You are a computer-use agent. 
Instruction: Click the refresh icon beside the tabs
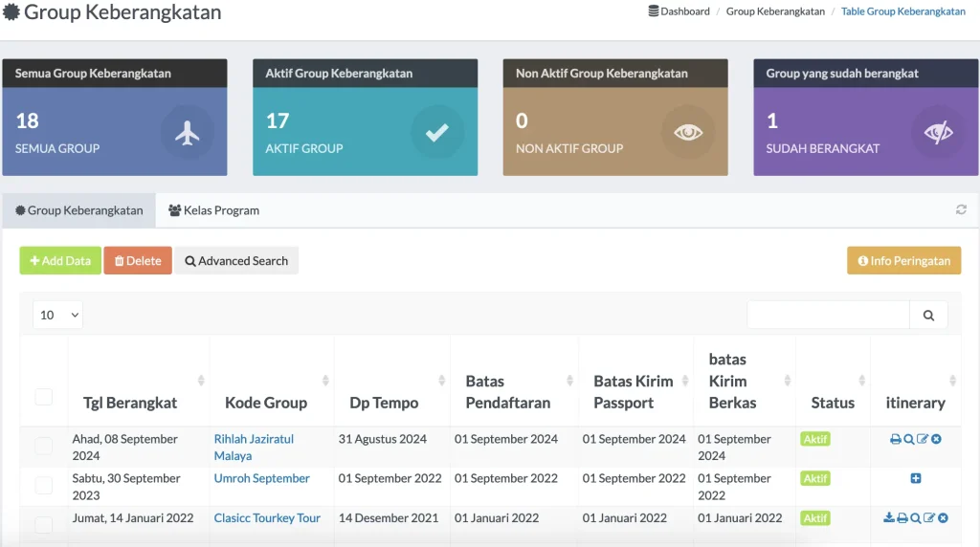[x=961, y=210]
